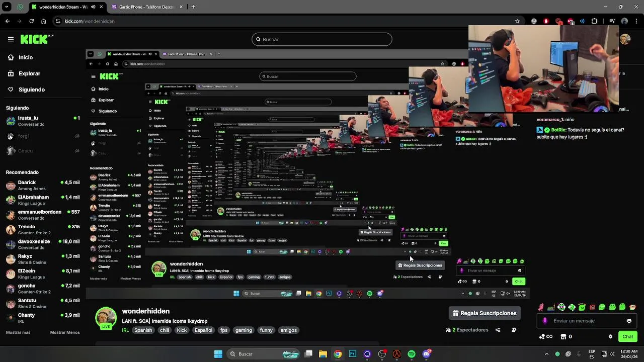Open Chrome extensions puzzle icon
644x362 pixels.
[x=595, y=21]
